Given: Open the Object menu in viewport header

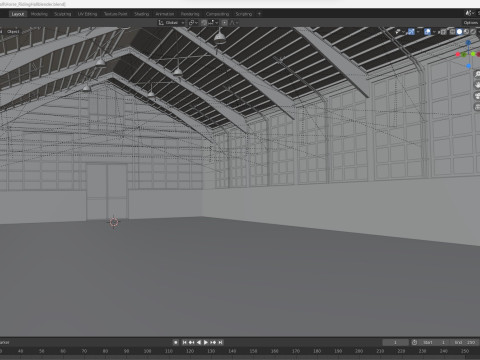Looking at the screenshot, I should pyautogui.click(x=13, y=32).
